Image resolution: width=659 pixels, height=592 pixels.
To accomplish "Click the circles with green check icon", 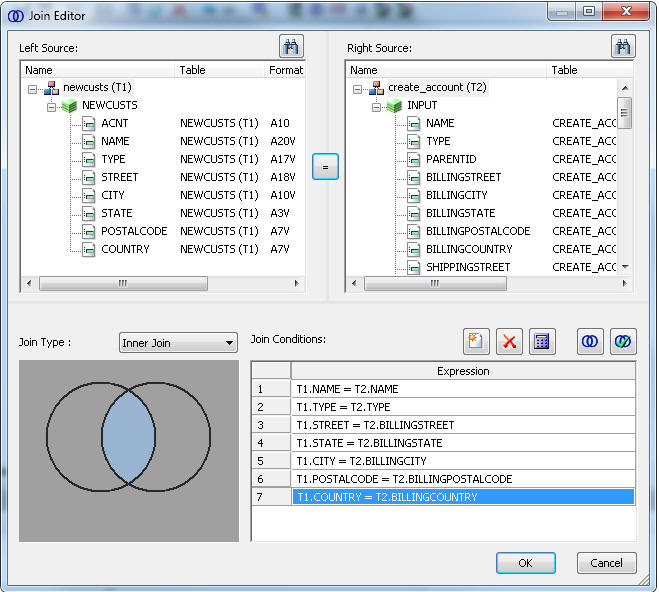I will coord(623,341).
